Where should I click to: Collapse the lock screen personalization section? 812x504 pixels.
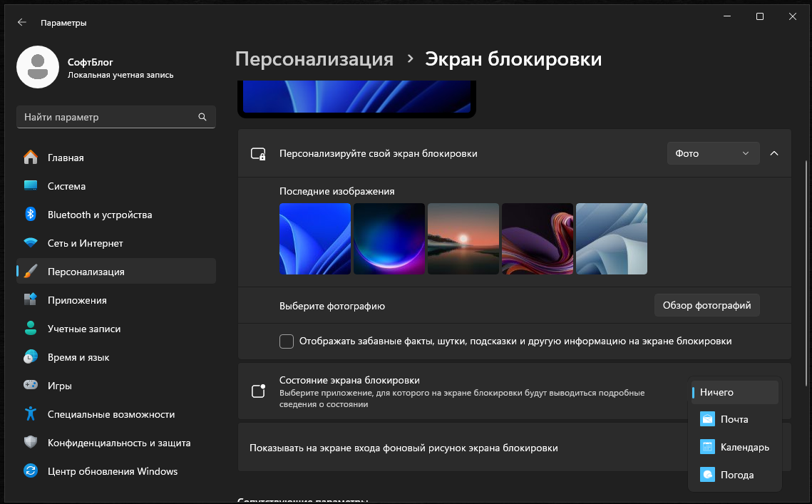[x=774, y=153]
